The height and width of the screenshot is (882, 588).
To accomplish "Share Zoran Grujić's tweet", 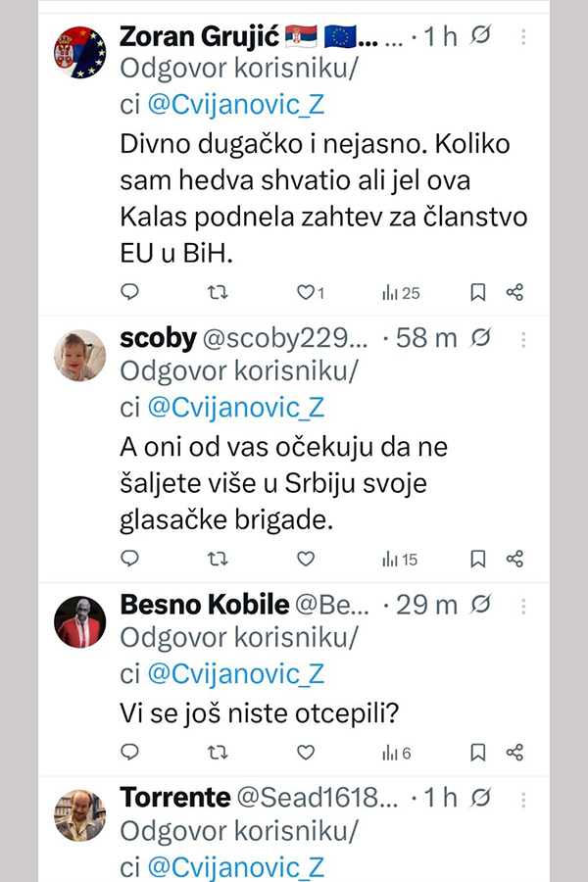I will pos(514,292).
